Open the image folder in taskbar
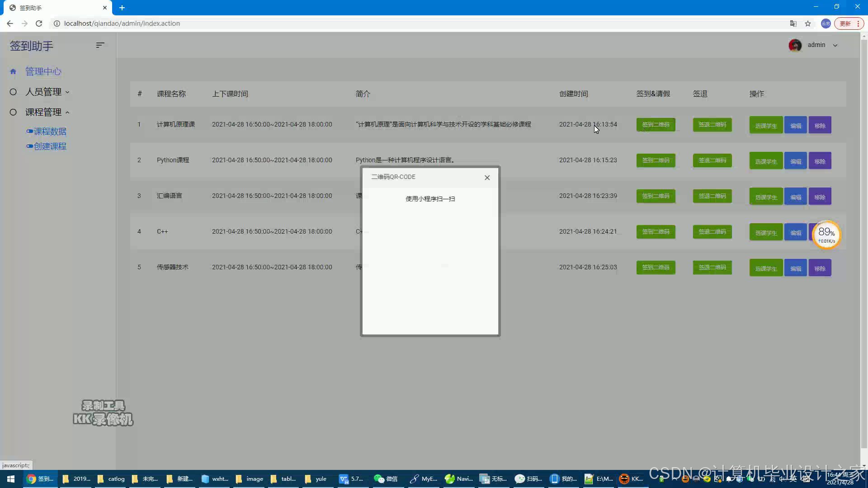 click(x=250, y=479)
